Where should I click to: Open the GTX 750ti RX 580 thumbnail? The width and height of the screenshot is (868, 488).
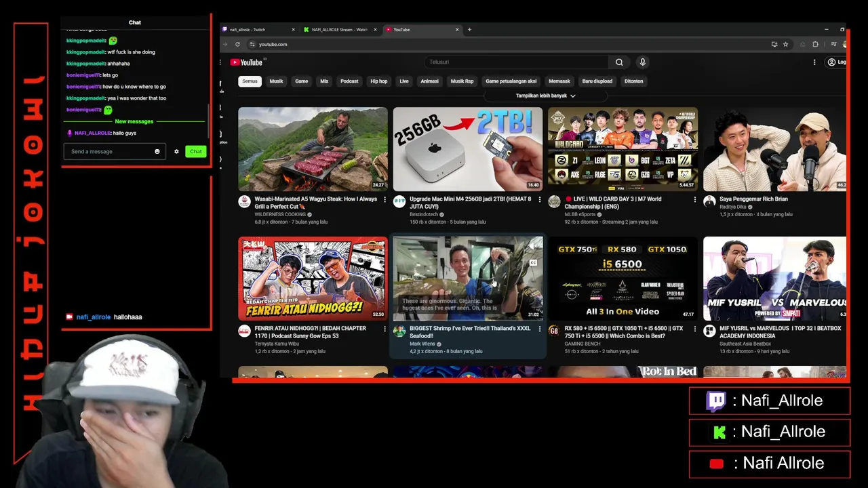point(623,279)
